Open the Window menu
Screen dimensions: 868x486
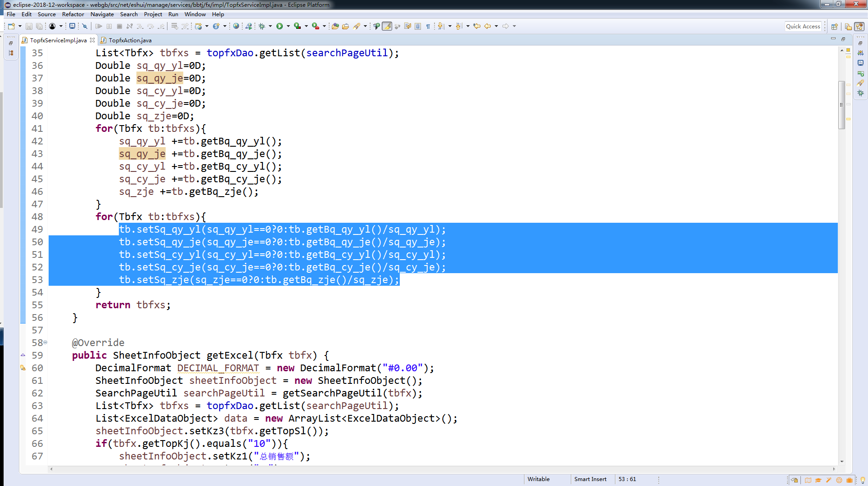tap(195, 14)
